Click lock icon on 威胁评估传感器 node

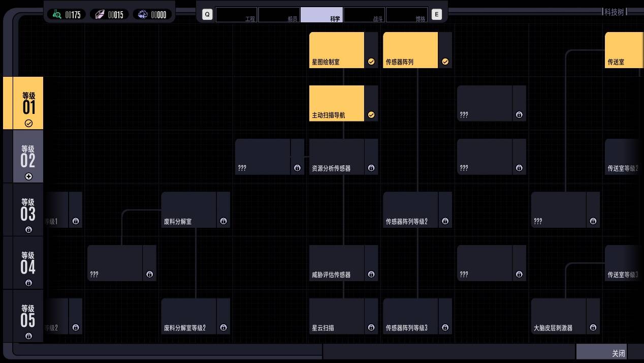371,275
